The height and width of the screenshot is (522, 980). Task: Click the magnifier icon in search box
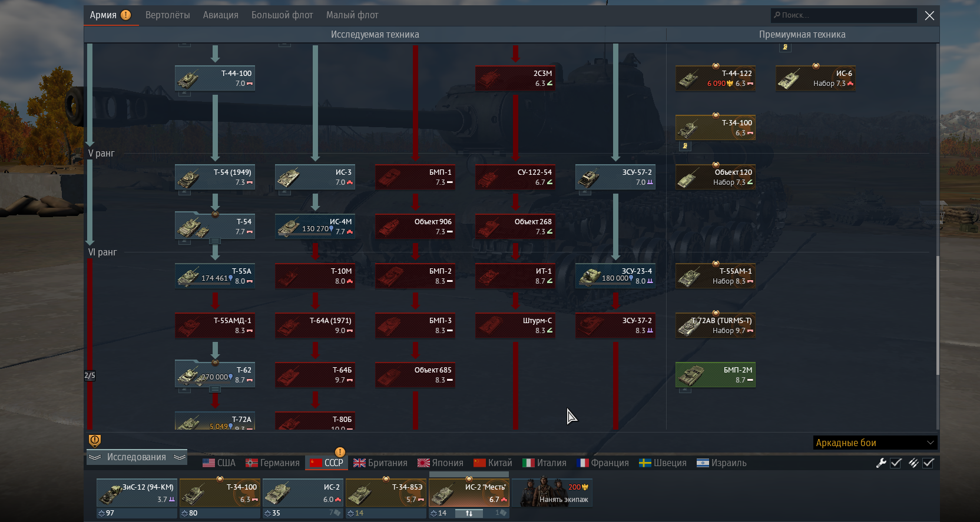click(777, 15)
